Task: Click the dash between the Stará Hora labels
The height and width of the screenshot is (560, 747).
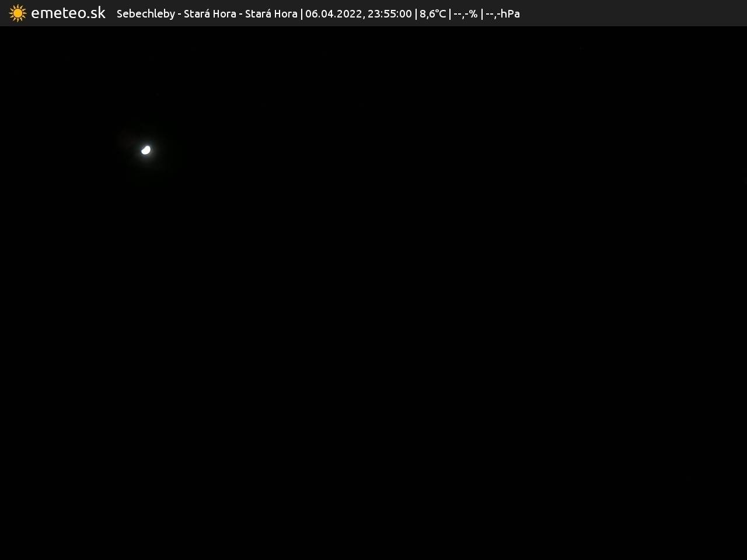Action: (x=240, y=14)
